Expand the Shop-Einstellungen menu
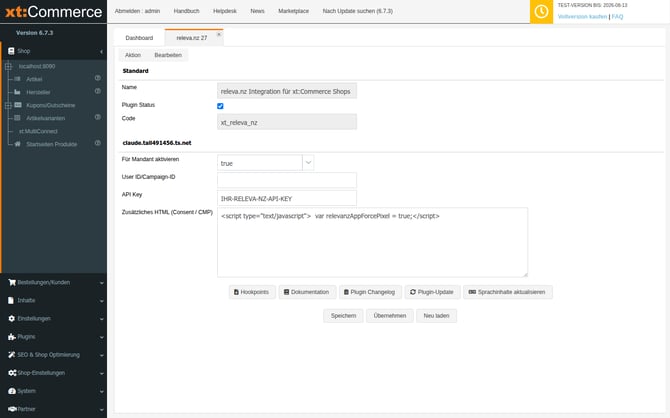Viewport: 670px width, 418px height. [102, 373]
